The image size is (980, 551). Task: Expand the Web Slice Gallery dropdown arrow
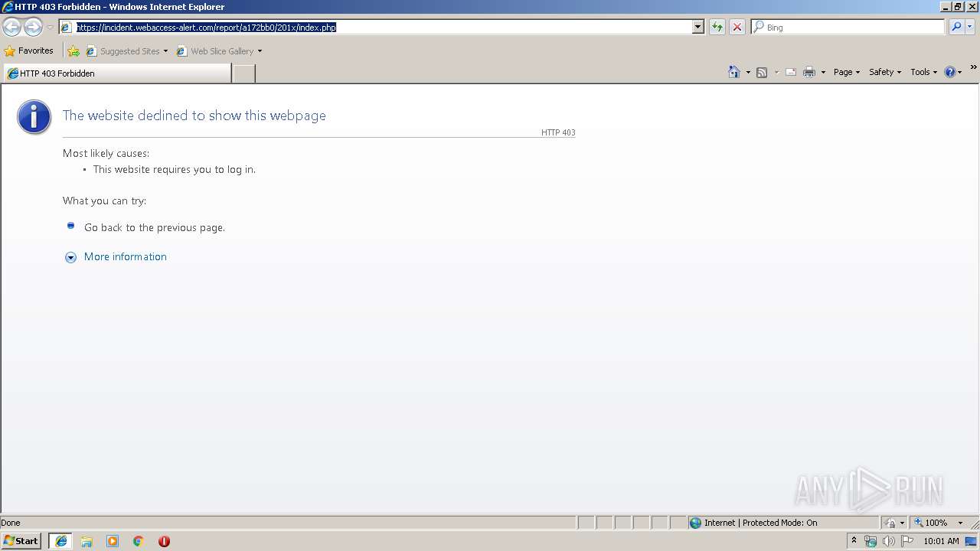click(260, 51)
